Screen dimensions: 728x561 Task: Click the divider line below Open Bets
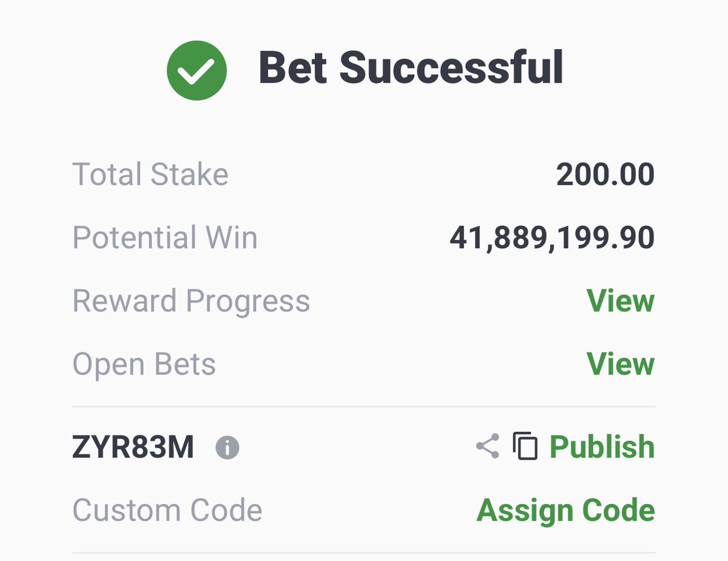(364, 406)
